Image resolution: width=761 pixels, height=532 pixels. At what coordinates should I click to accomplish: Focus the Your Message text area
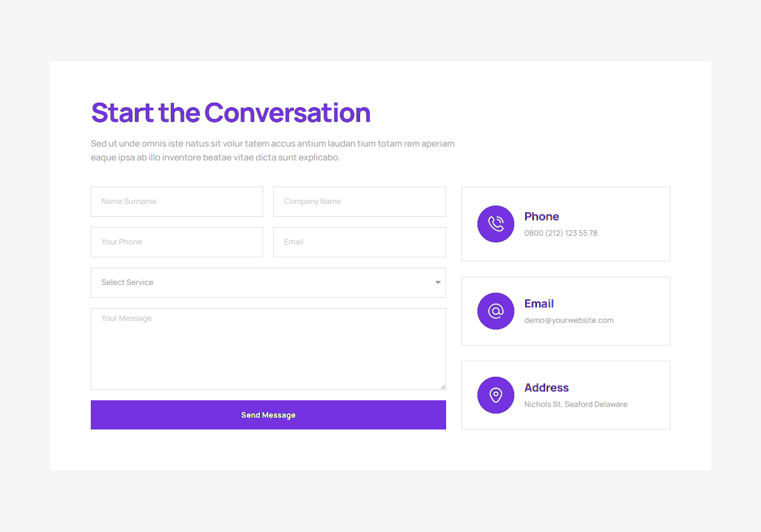click(x=268, y=349)
